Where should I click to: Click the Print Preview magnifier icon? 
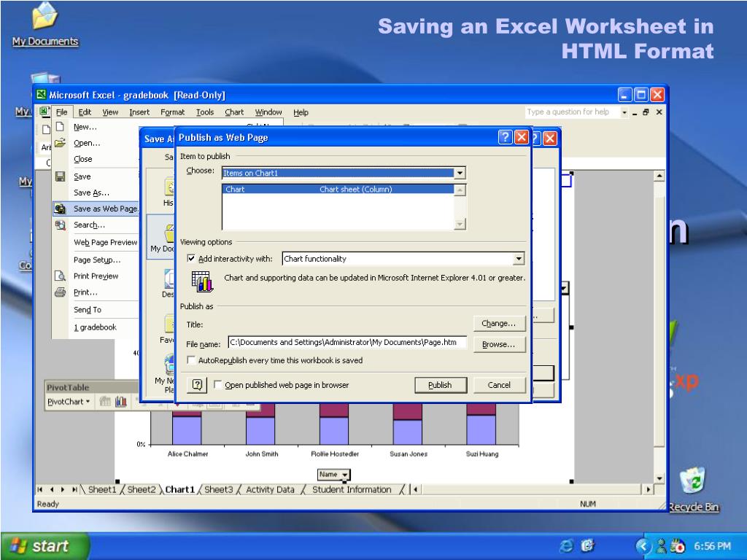[x=60, y=276]
